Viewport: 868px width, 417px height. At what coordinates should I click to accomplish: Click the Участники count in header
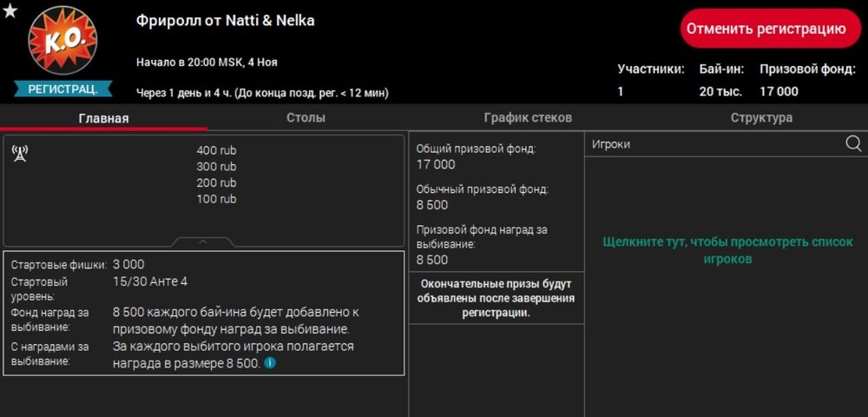(x=621, y=91)
